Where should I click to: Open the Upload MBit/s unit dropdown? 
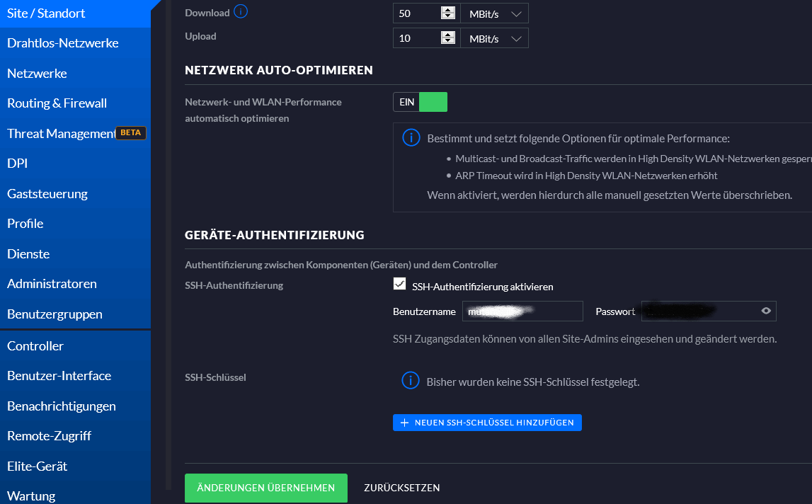click(494, 38)
